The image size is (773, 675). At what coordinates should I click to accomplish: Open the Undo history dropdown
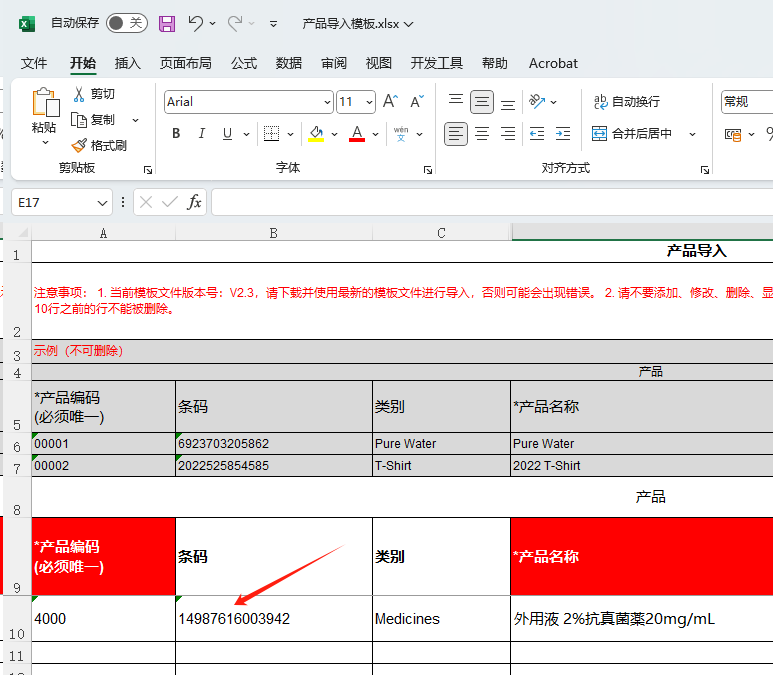pos(212,24)
